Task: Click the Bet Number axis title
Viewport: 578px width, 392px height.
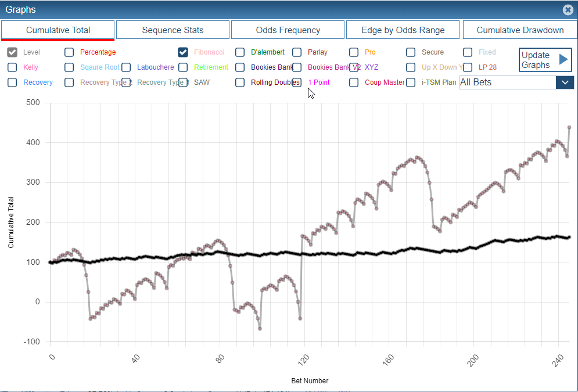Action: [x=310, y=380]
